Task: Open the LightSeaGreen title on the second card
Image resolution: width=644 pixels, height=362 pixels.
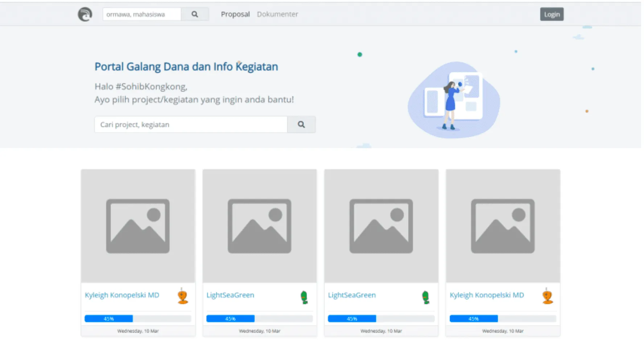Action: 230,295
